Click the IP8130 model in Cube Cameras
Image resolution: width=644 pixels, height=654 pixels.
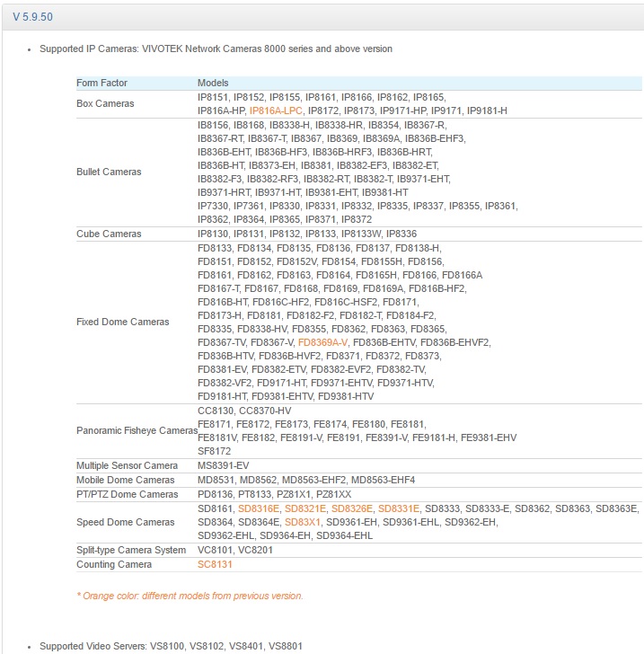pyautogui.click(x=213, y=234)
